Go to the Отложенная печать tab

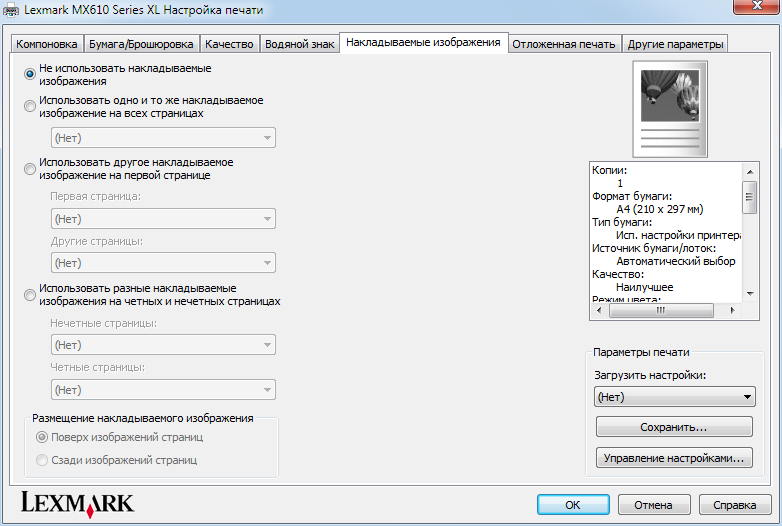tap(564, 44)
